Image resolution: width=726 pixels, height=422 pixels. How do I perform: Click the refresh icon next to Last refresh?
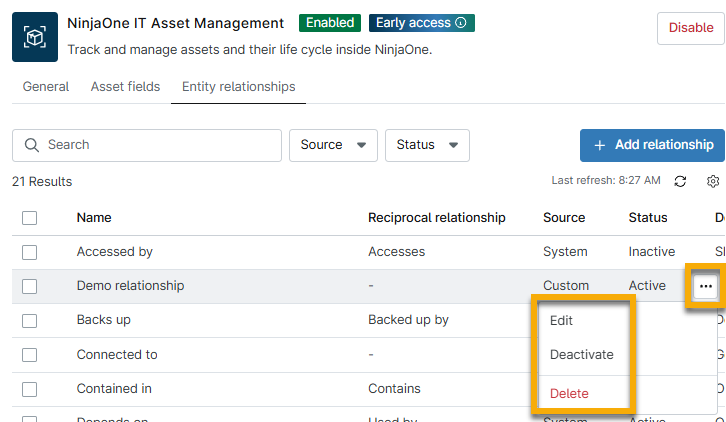(x=680, y=181)
